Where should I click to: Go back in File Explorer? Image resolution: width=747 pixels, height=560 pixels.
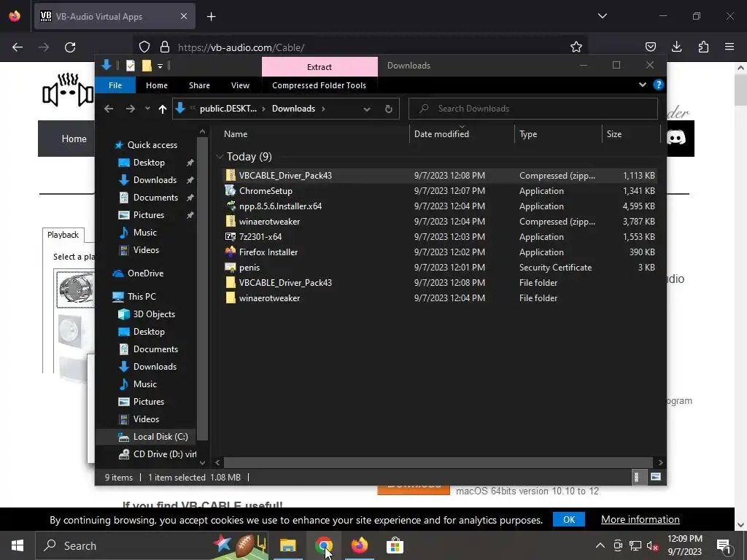pos(109,109)
